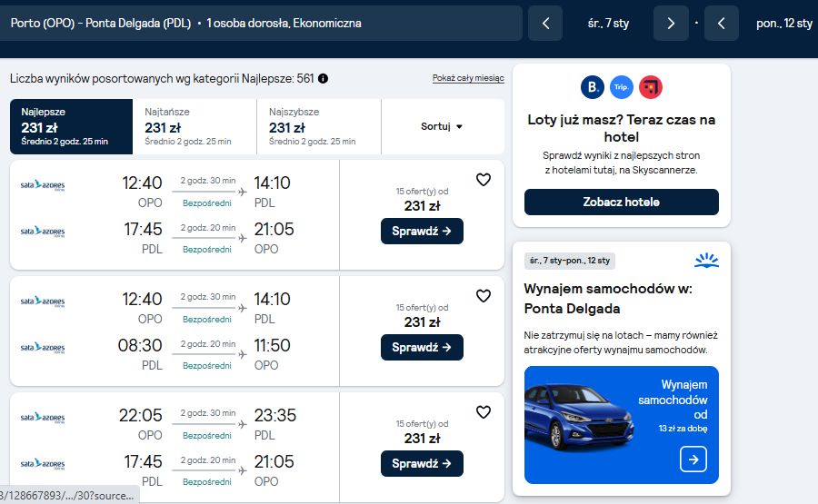Viewport: 818px width, 504px height.
Task: Open the Pokaż cały miesiąc link
Action: [x=468, y=78]
